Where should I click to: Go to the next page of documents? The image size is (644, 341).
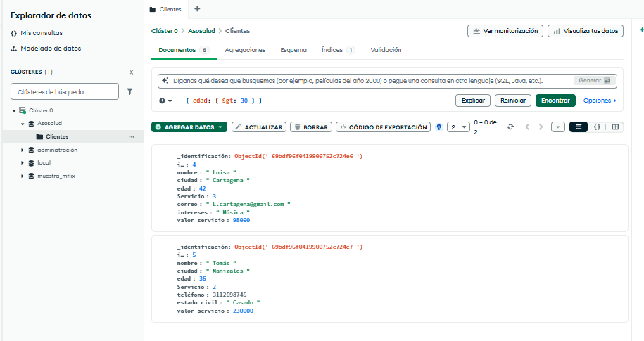[x=541, y=127]
